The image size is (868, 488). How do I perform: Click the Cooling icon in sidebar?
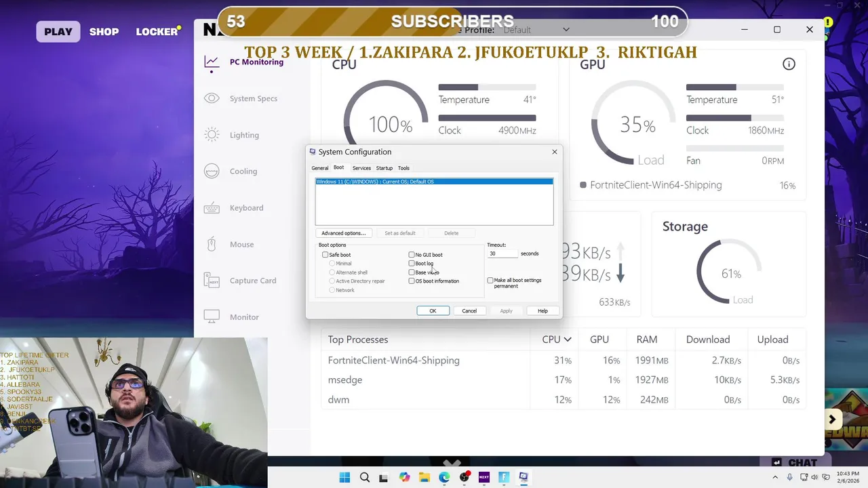(x=212, y=171)
